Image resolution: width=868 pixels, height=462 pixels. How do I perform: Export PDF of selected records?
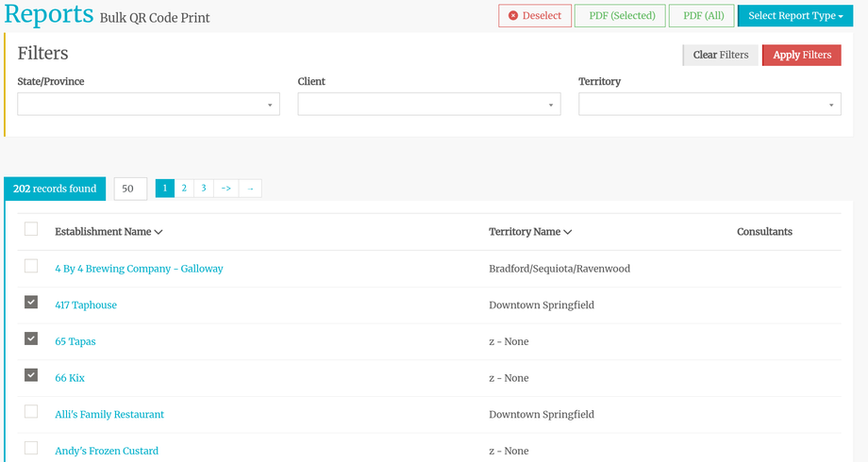tap(620, 16)
